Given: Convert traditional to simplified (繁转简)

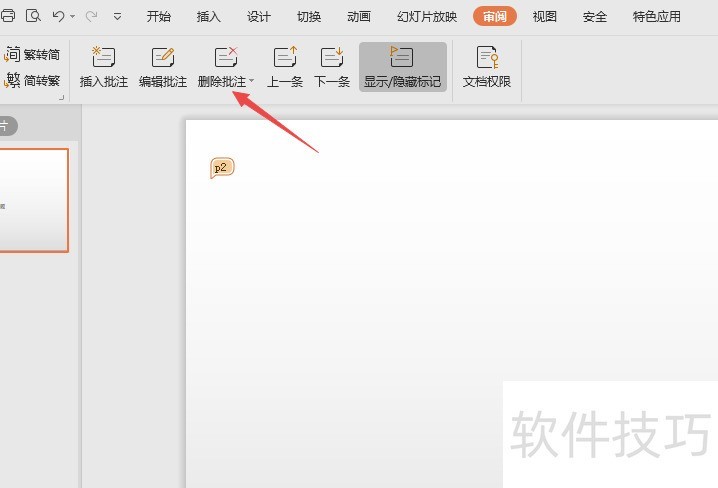Looking at the screenshot, I should coord(32,54).
